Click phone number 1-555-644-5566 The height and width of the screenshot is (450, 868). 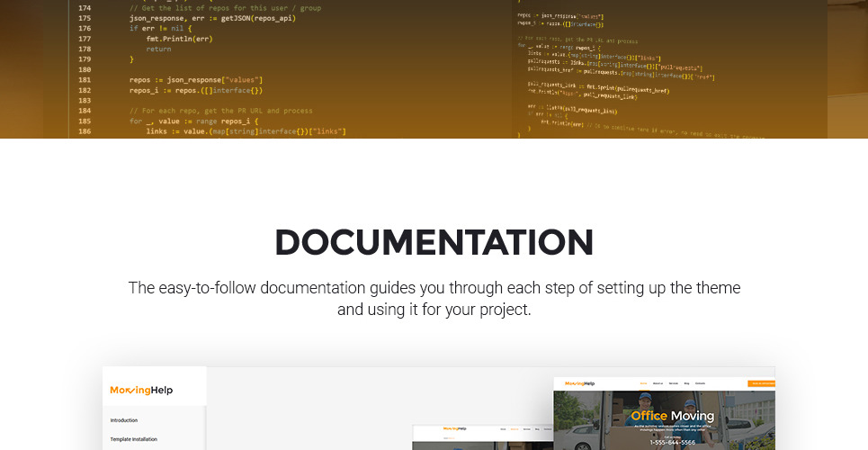pyautogui.click(x=672, y=443)
